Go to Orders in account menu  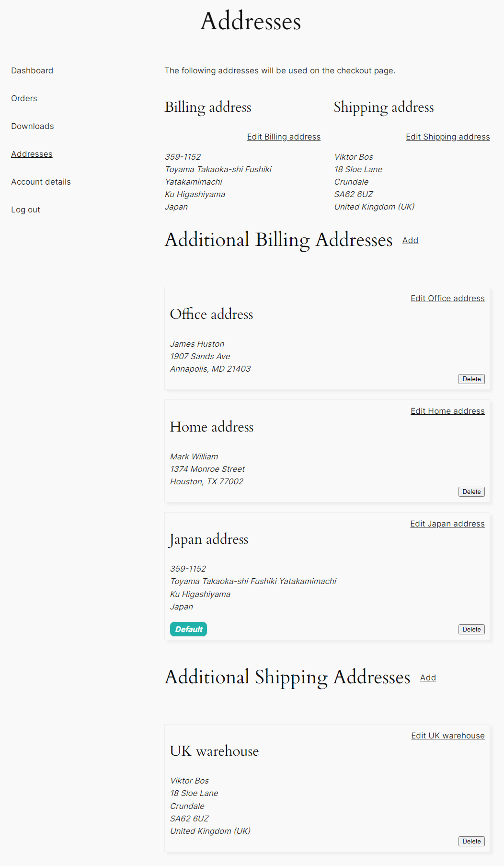point(24,98)
